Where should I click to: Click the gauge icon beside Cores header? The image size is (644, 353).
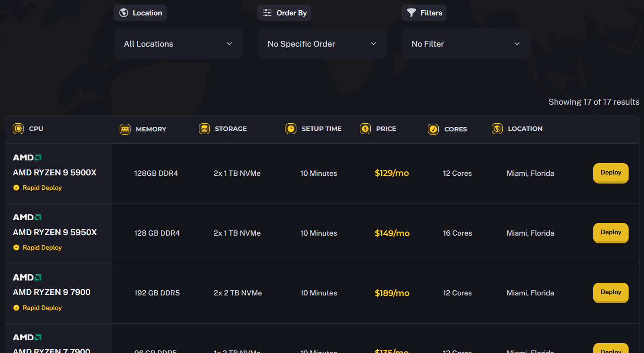click(x=433, y=129)
